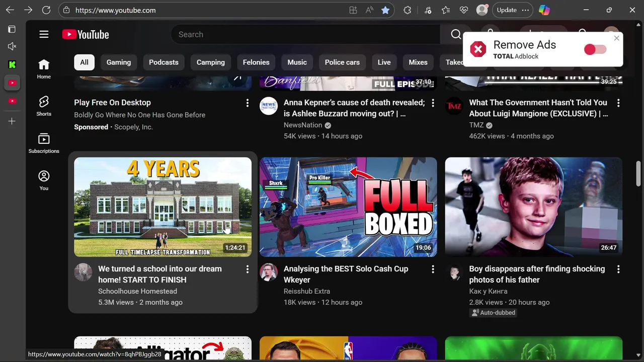Viewport: 644px width, 362px height.
Task: Launch Copilot from the toolbar
Action: [x=544, y=10]
